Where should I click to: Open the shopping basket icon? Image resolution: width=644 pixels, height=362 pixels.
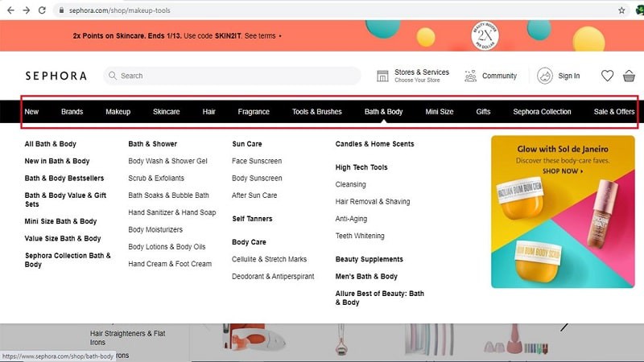(x=629, y=76)
